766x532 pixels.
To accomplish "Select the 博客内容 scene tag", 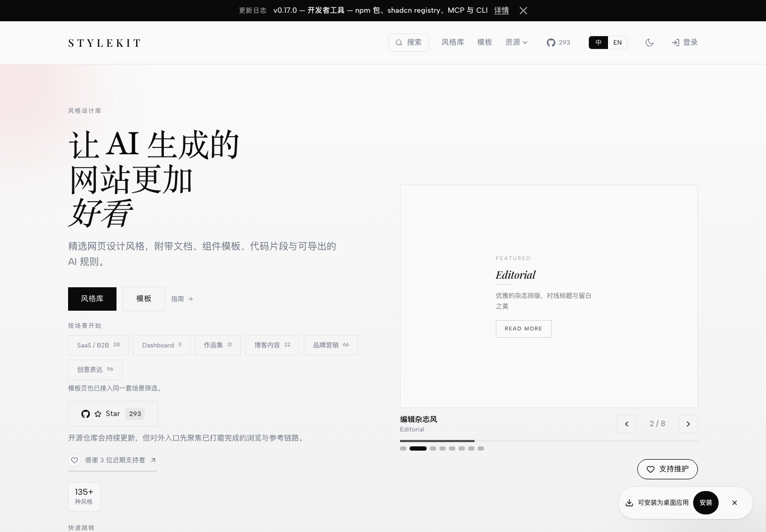I will pyautogui.click(x=272, y=345).
